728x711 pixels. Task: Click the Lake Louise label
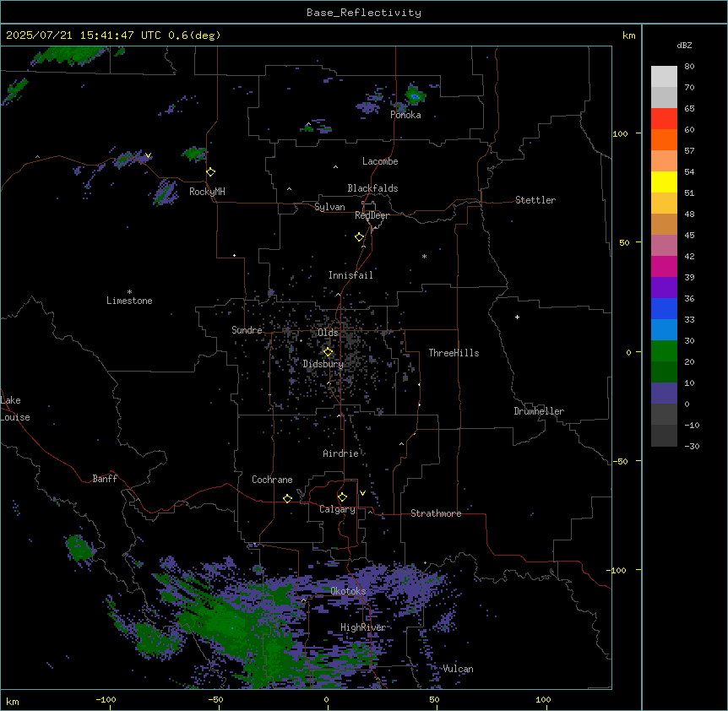coord(15,409)
